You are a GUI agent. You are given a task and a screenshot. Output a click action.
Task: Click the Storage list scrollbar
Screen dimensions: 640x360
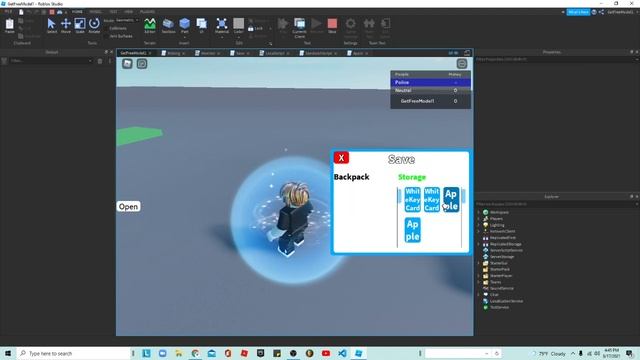click(x=463, y=196)
